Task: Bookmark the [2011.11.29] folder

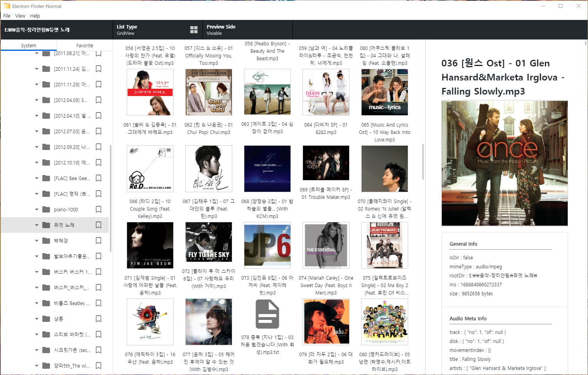Action: click(x=99, y=84)
